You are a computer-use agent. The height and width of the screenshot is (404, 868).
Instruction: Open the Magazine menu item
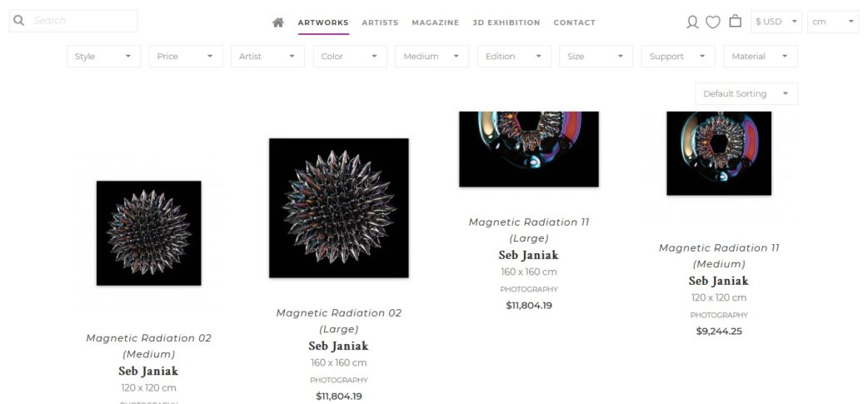point(436,22)
